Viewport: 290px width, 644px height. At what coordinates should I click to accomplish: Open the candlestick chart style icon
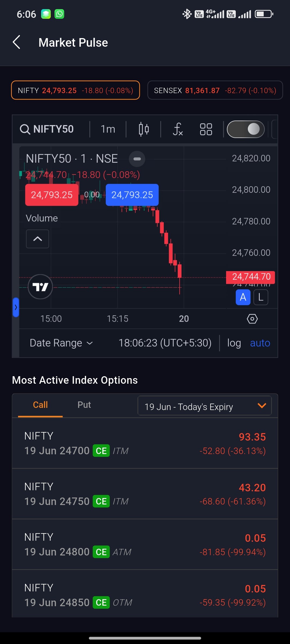144,129
